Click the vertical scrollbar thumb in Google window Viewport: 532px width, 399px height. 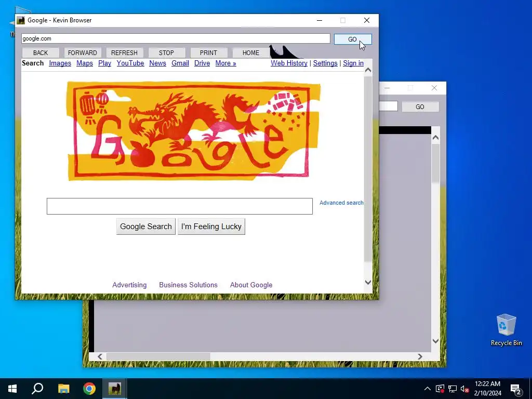click(368, 169)
